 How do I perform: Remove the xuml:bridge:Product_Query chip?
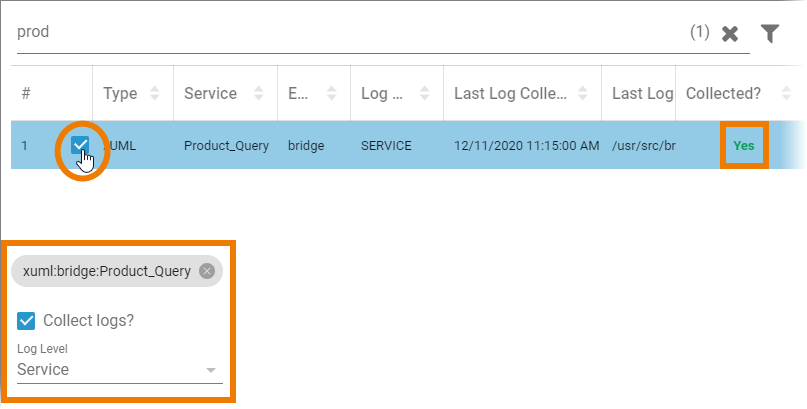click(x=206, y=271)
